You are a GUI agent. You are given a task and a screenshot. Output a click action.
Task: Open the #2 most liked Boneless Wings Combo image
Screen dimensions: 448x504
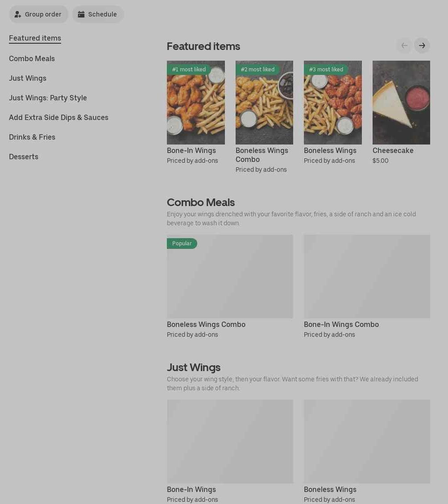(x=264, y=103)
